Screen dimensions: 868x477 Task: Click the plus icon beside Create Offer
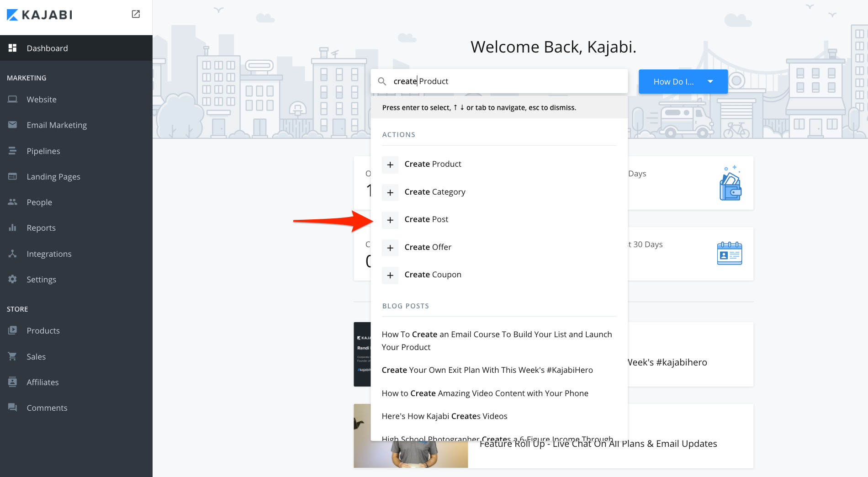pos(390,248)
